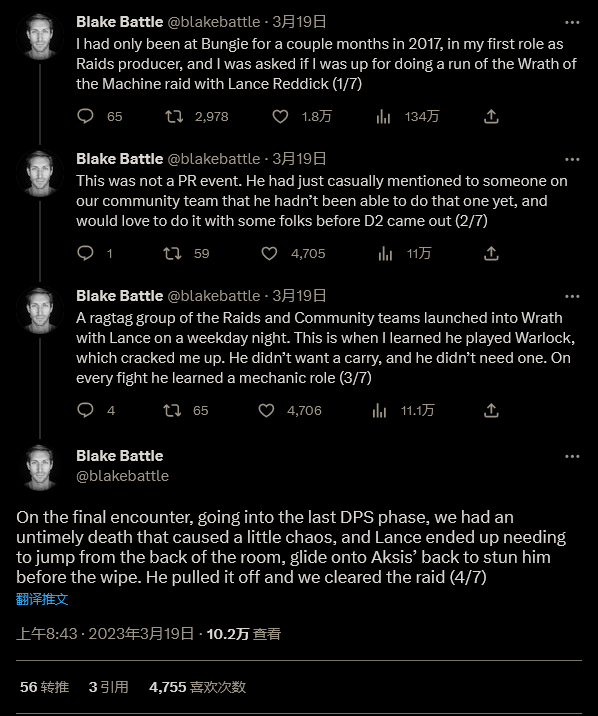
Task: Click 翻译推文 to translate the tweet
Action: 42,599
